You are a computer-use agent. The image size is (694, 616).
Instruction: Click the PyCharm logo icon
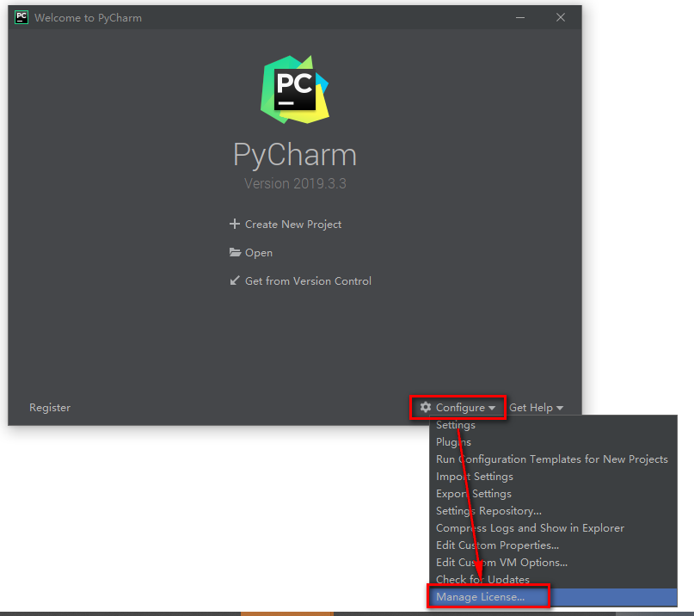tap(295, 89)
